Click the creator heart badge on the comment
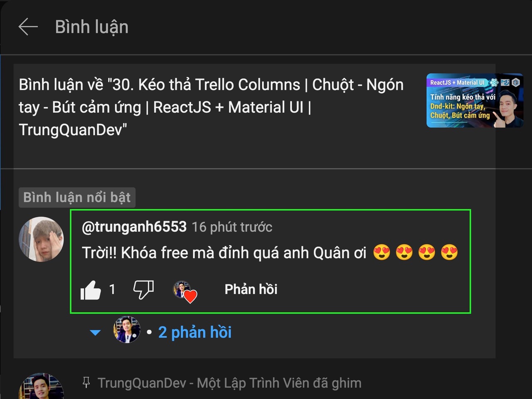The image size is (532, 399). click(185, 292)
